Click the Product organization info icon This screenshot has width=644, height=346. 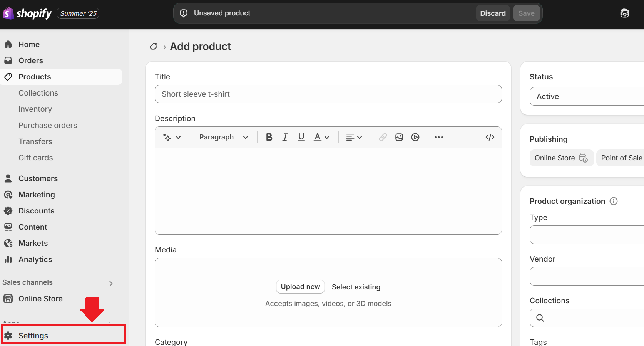(x=614, y=201)
